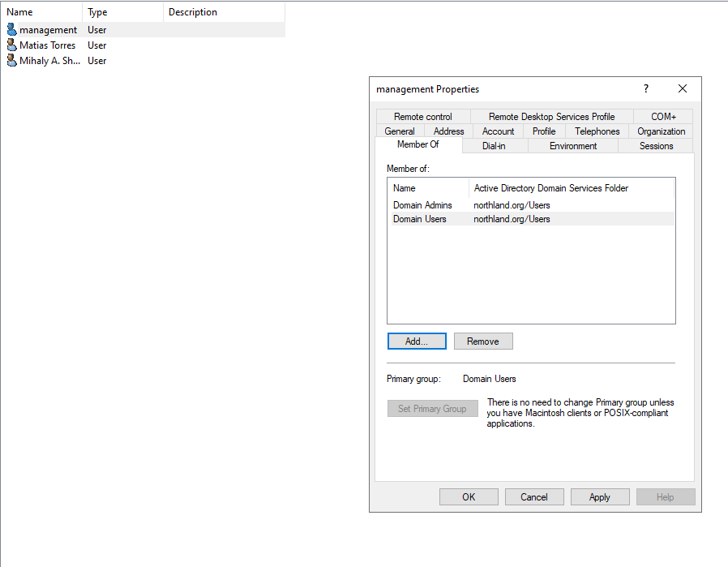
Task: Click the help question mark icon
Action: click(646, 89)
